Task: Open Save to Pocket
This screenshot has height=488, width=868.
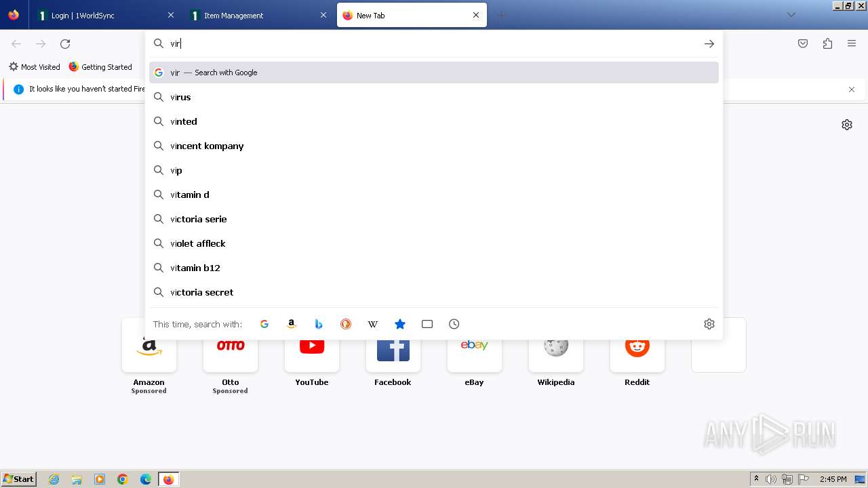Action: tap(803, 43)
